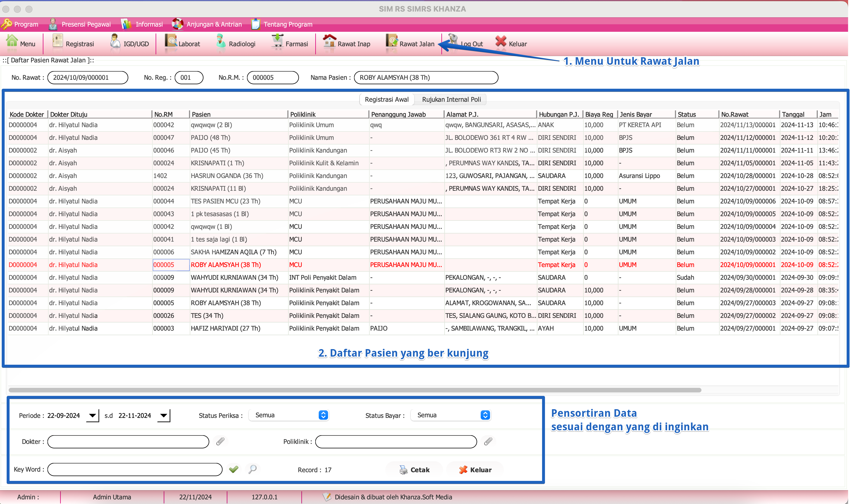Click the horizontal table scrollbar
Viewport: 851px width, 504px height.
(x=355, y=390)
